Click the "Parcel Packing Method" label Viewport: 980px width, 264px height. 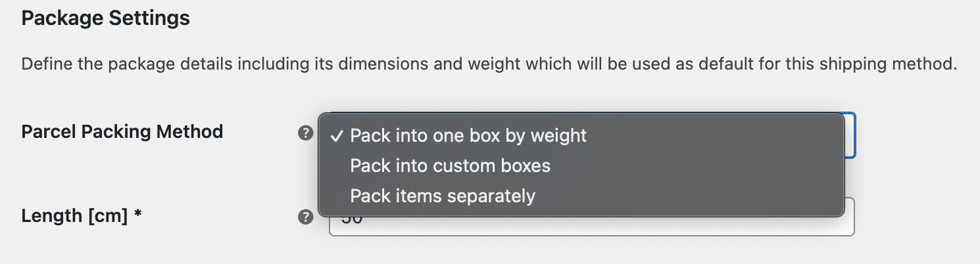[122, 132]
